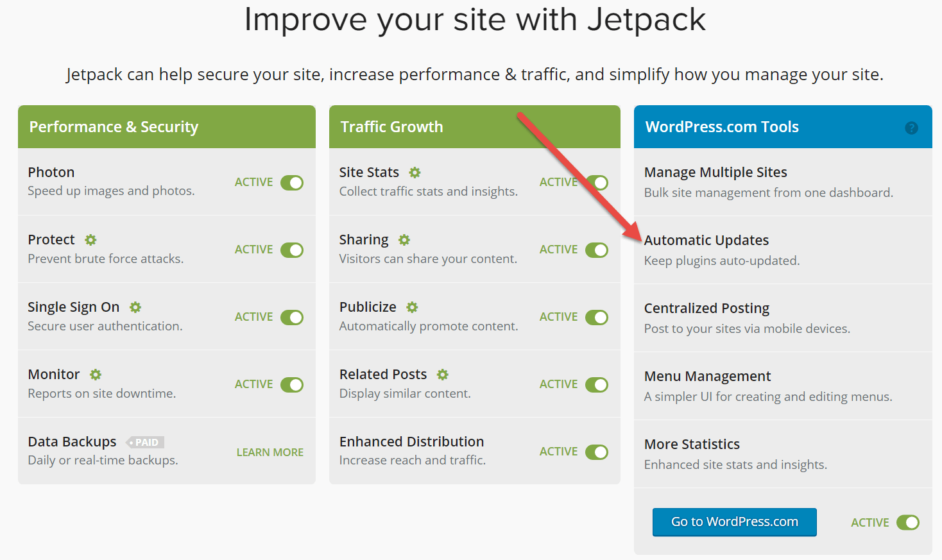Click 'Increase reach and traffic.' description

click(x=413, y=461)
